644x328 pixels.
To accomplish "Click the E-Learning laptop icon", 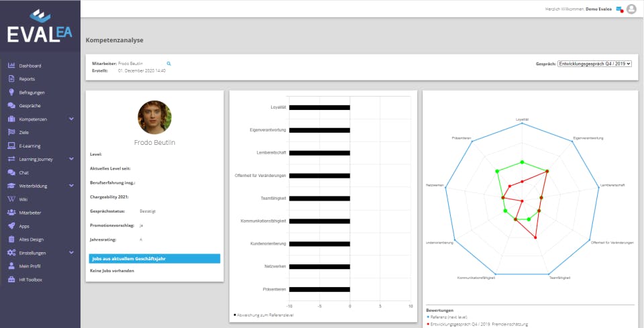I will [x=11, y=146].
